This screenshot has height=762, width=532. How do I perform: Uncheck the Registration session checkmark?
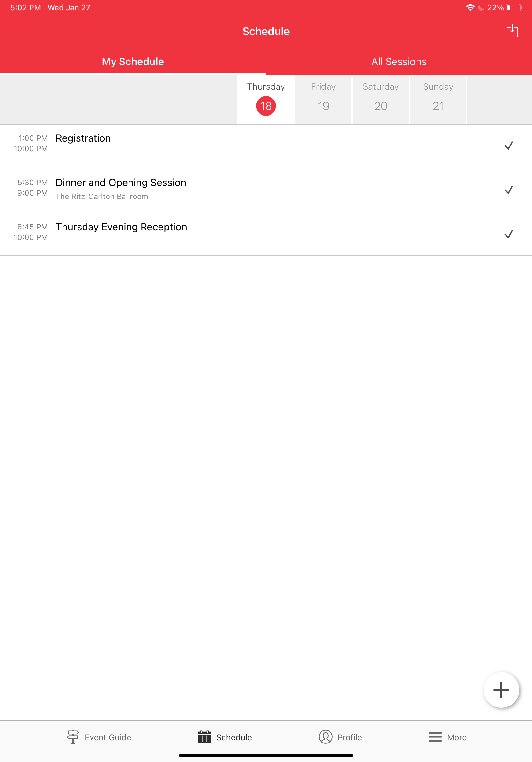click(508, 146)
